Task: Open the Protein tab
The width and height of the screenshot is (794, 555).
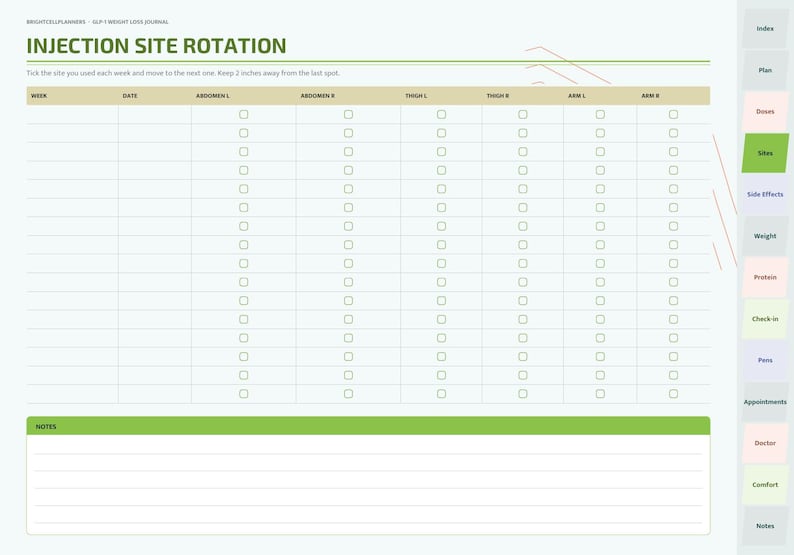Action: 765,278
